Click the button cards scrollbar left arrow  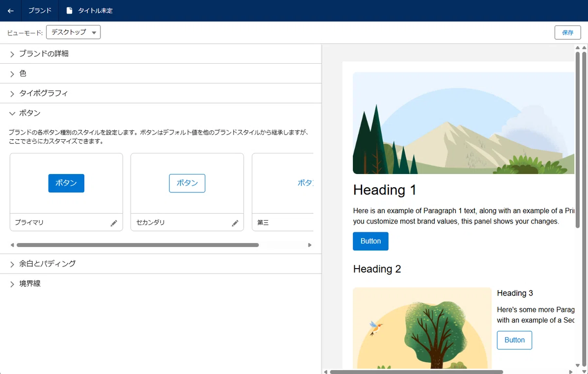pos(12,245)
